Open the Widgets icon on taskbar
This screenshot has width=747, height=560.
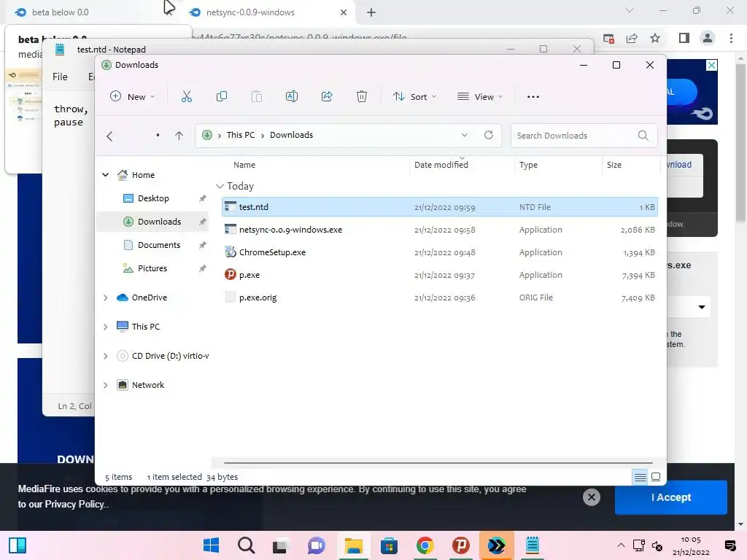18,545
